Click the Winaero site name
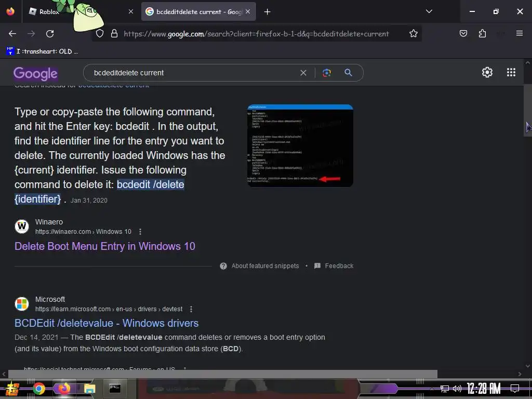The height and width of the screenshot is (399, 532). point(49,222)
